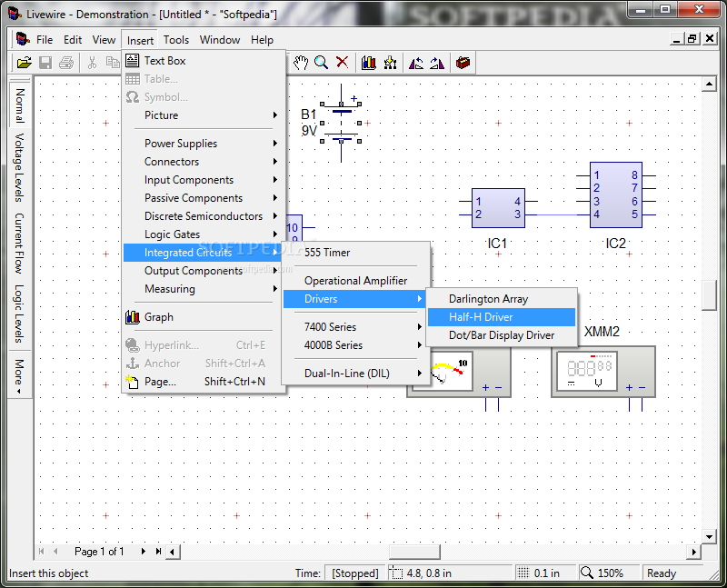Expand the Dual-In-Line (DIL) submenu

point(354,374)
